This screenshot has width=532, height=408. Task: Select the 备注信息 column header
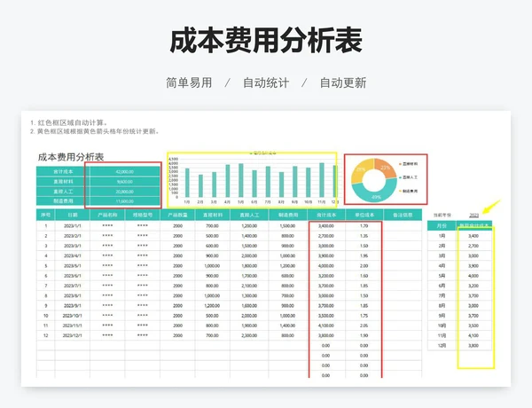(x=403, y=215)
